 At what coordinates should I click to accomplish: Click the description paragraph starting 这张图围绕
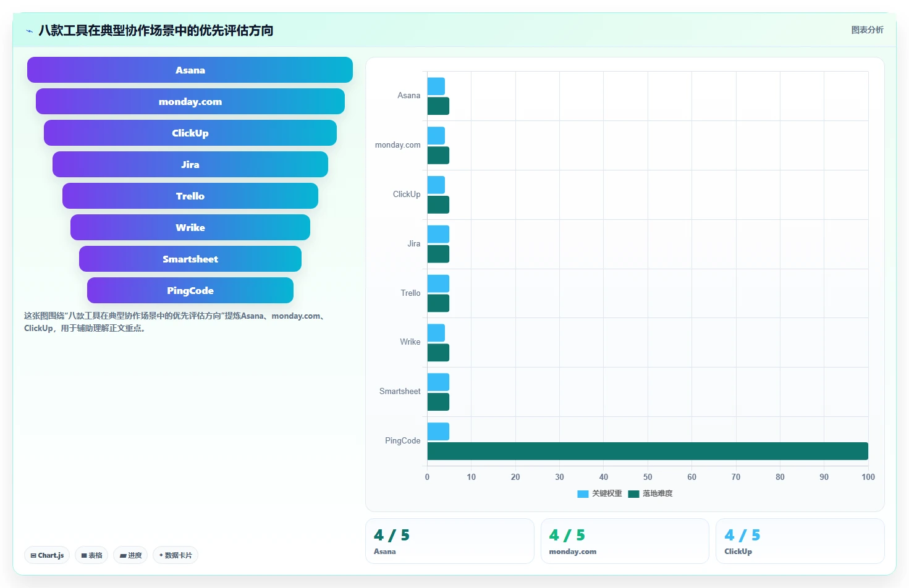[175, 322]
